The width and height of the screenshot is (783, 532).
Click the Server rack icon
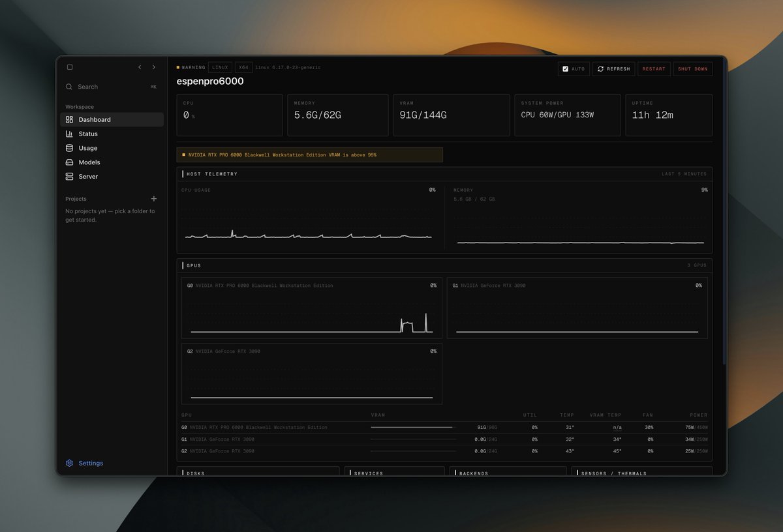[x=69, y=177]
